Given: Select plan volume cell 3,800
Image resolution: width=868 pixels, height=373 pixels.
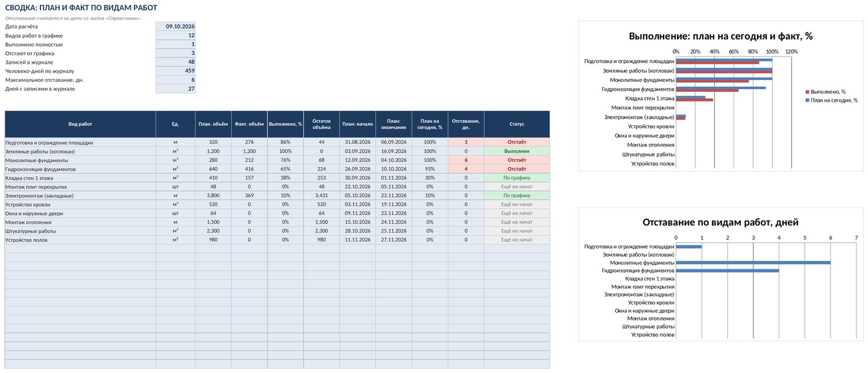Looking at the screenshot, I should [x=213, y=196].
